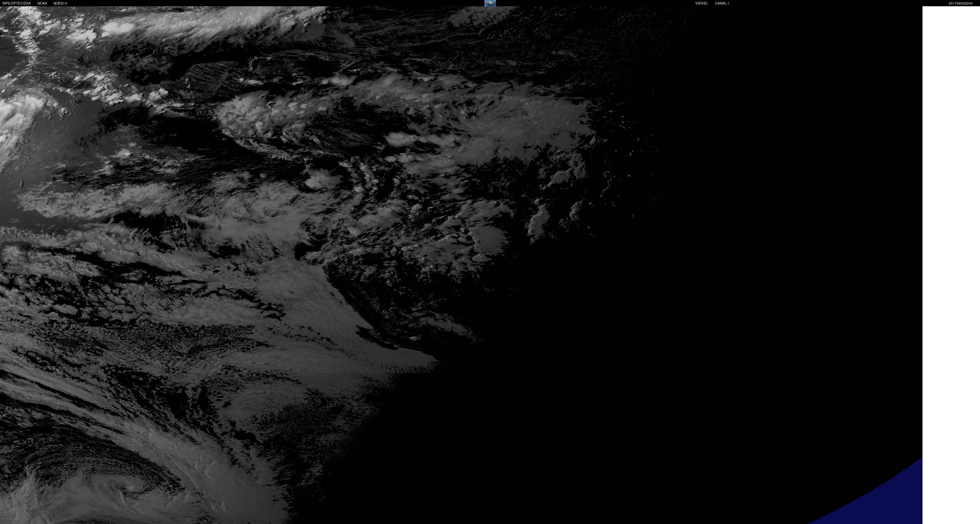
Task: Click the INPE/CPTEC/DSA label
Action: (16, 3)
